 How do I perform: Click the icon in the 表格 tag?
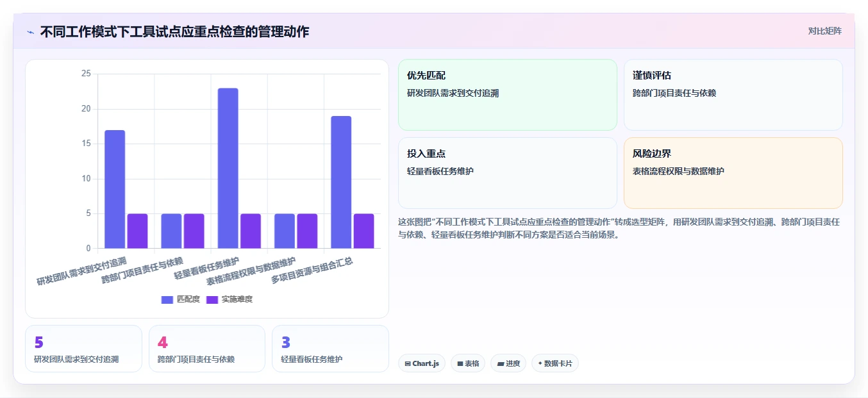coord(460,363)
